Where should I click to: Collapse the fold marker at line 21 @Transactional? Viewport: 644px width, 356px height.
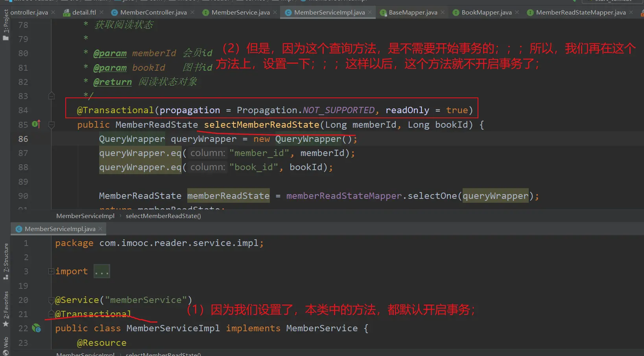pyautogui.click(x=51, y=314)
